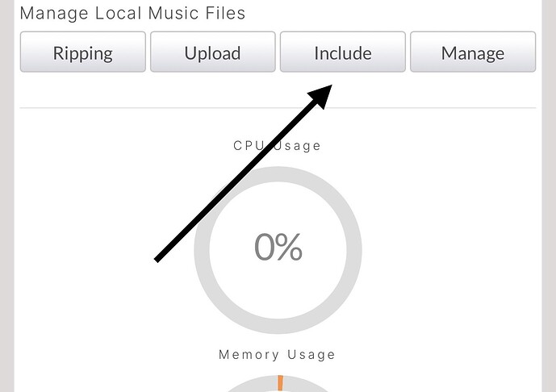
Task: Click the left gray page margin
Action: click(x=6, y=196)
